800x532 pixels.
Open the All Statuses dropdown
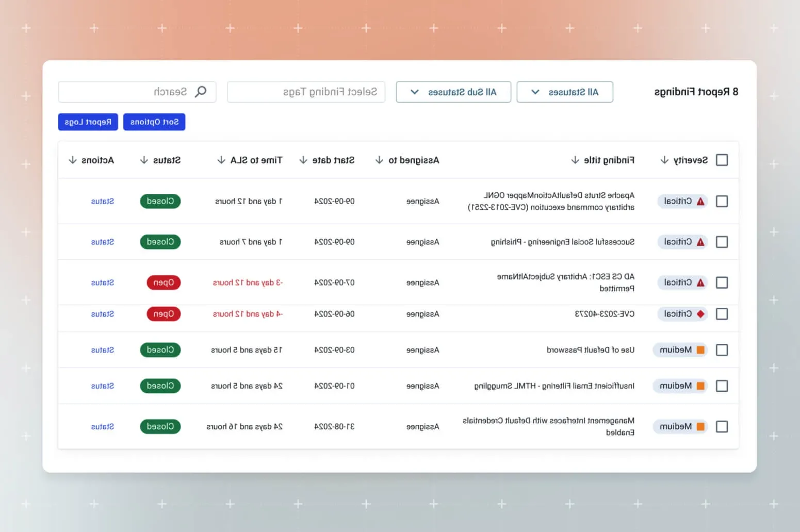[565, 92]
